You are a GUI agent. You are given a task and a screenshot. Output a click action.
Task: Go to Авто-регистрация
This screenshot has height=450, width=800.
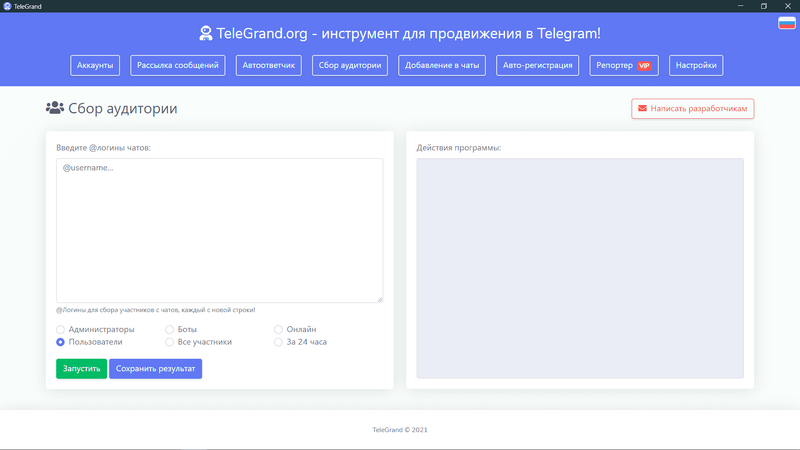(537, 65)
